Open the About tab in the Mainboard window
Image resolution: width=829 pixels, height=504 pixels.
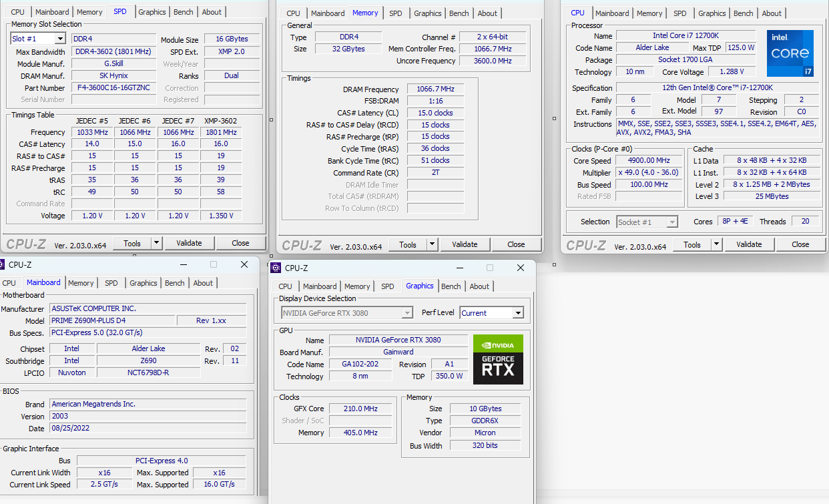[x=203, y=283]
